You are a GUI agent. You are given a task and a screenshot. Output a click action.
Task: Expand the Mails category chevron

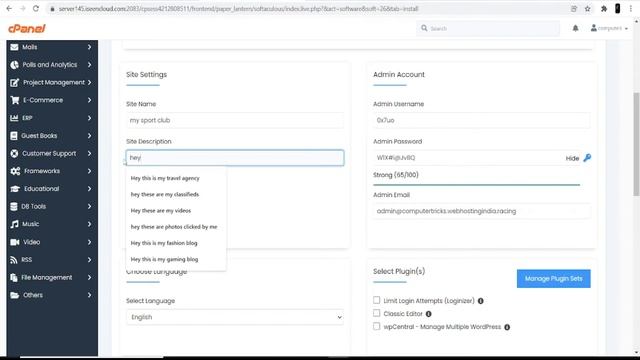[x=89, y=47]
